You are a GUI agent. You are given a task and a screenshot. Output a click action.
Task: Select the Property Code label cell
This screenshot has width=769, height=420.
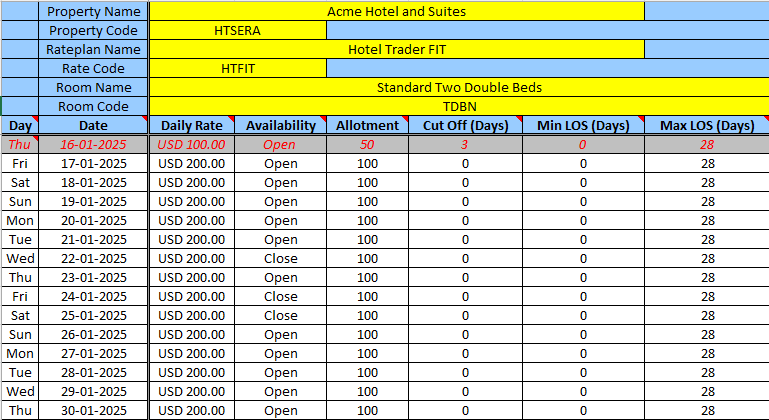coord(93,30)
